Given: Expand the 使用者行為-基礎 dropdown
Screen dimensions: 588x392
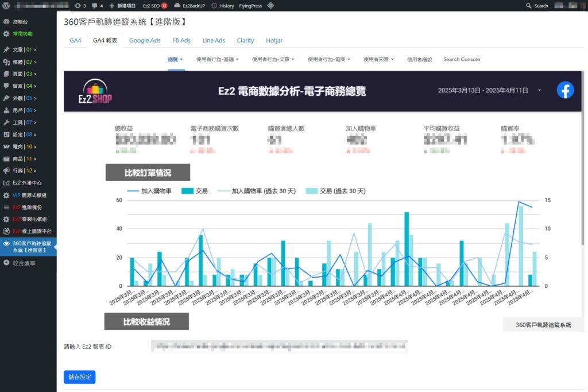Looking at the screenshot, I should tap(218, 59).
